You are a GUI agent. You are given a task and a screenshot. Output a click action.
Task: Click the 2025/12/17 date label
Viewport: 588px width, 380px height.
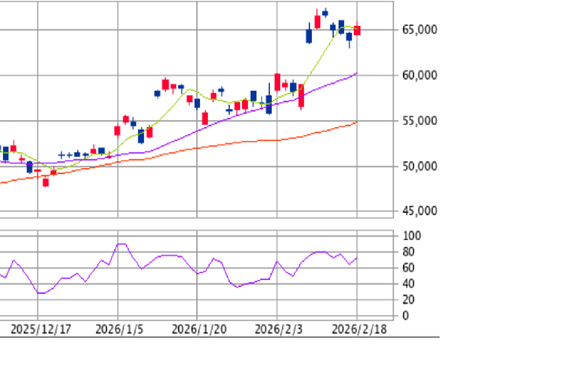tap(41, 330)
